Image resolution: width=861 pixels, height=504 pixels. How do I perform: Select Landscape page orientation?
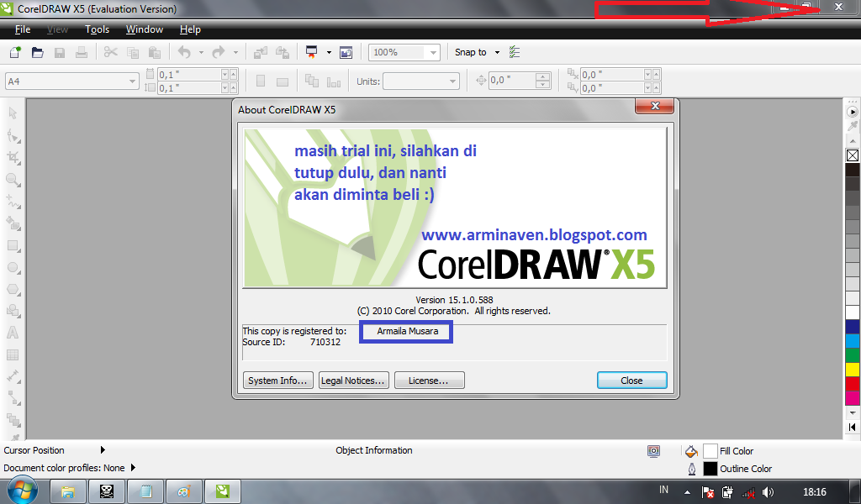pyautogui.click(x=283, y=81)
